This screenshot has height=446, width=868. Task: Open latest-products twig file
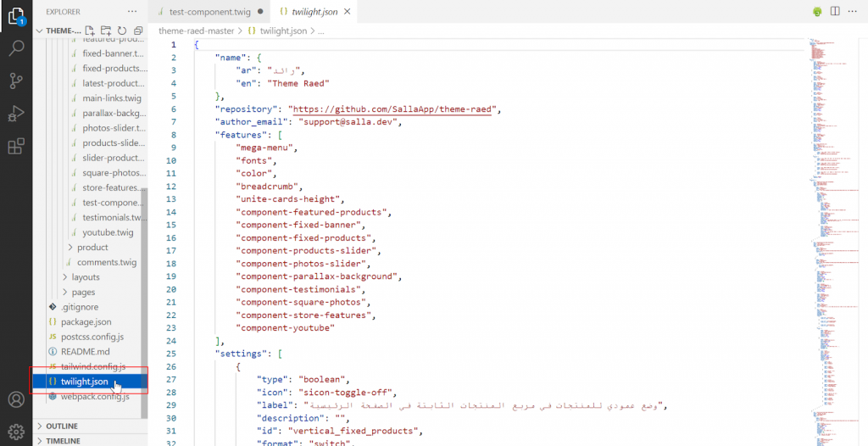pos(114,84)
